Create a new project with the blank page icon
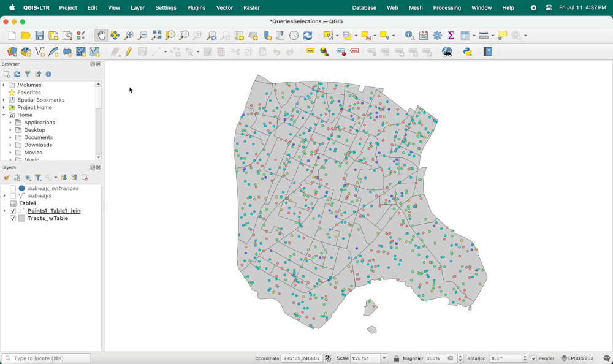Image resolution: width=613 pixels, height=364 pixels. (x=12, y=36)
